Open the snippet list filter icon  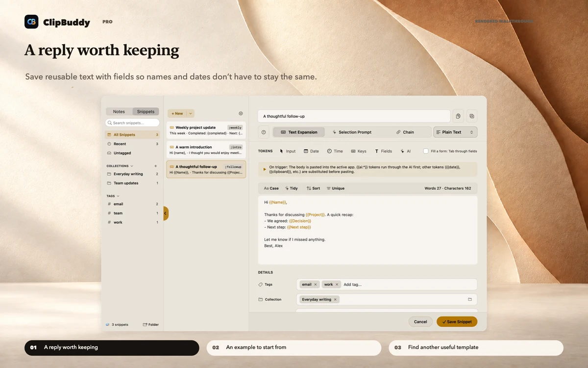(241, 113)
